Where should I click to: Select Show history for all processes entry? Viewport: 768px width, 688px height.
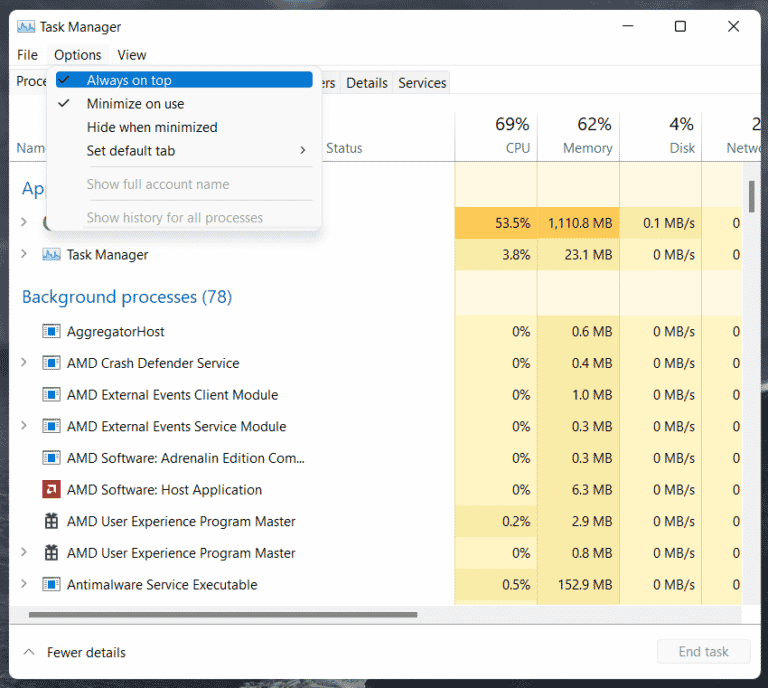tap(184, 217)
